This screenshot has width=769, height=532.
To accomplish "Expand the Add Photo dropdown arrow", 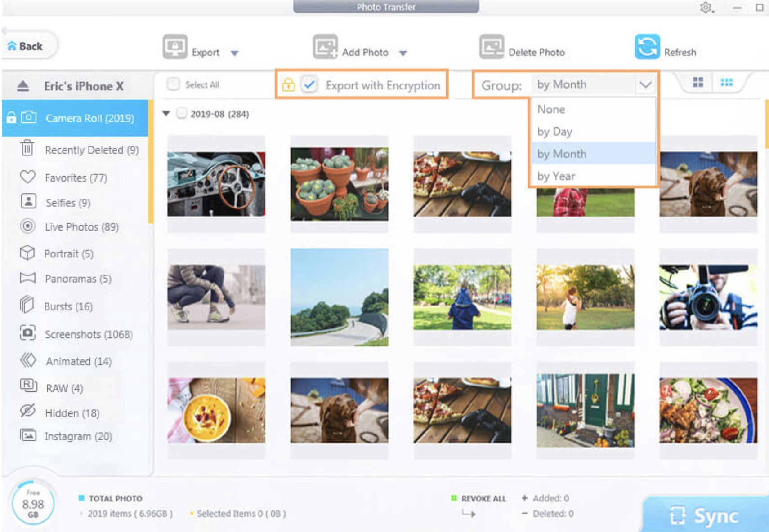I will coord(403,53).
